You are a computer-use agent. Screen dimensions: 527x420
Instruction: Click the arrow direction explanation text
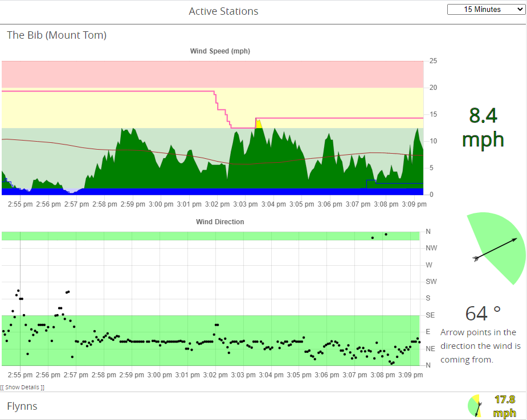(x=480, y=345)
